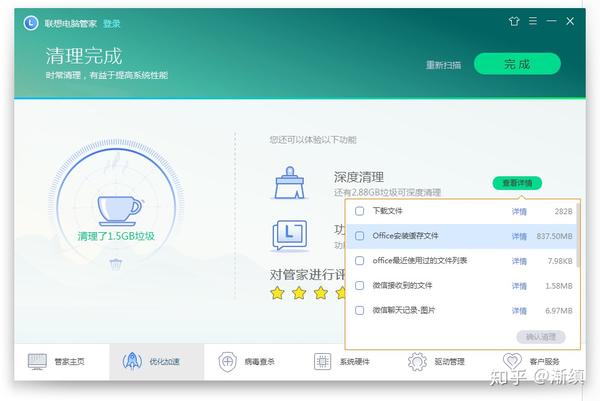600x401 pixels.
Task: Rate with the second yellow star
Action: click(299, 293)
